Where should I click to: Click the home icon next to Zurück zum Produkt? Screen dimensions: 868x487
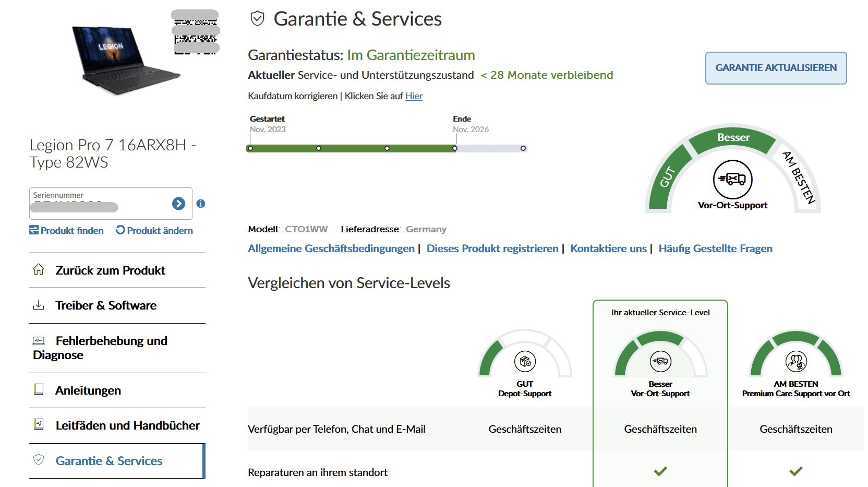39,269
